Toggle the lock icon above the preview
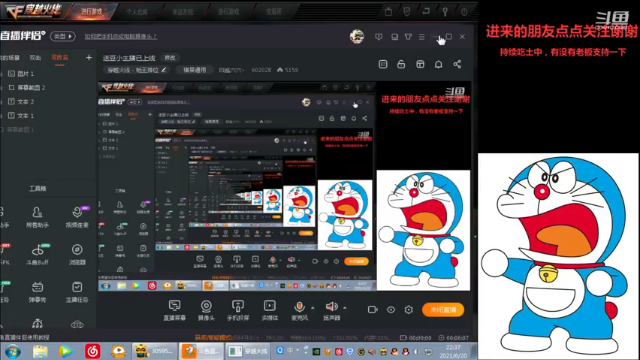The image size is (640, 360). click(401, 64)
